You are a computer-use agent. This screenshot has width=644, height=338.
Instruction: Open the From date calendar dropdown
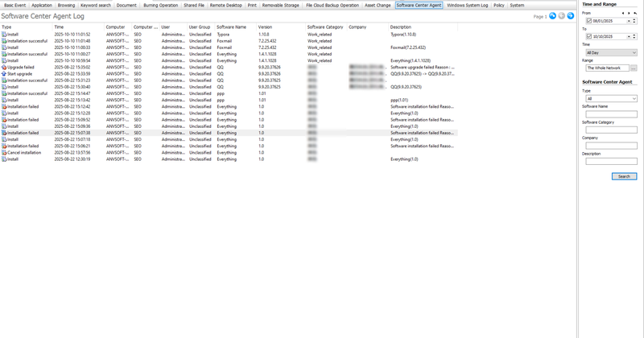point(629,21)
